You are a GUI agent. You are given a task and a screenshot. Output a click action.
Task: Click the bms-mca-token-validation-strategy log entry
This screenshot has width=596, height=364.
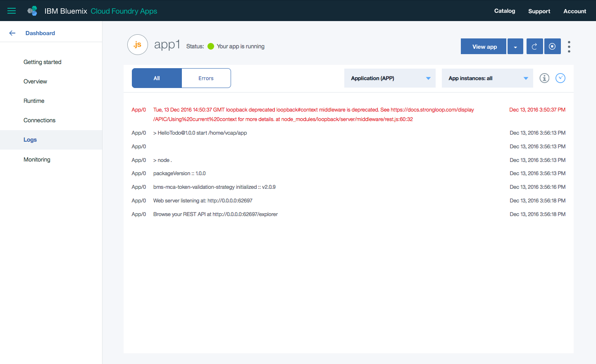tap(214, 187)
